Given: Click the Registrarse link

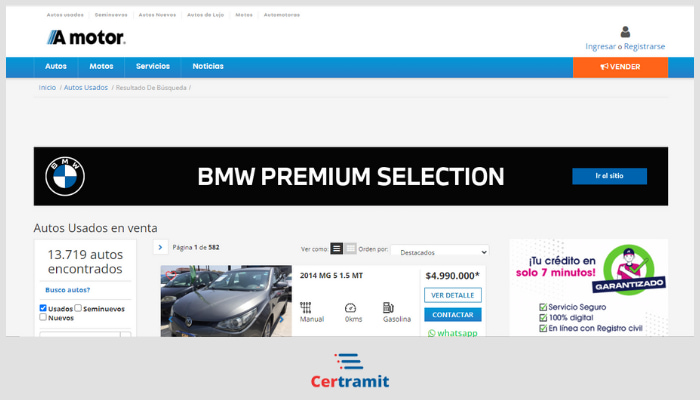Looking at the screenshot, I should point(644,46).
